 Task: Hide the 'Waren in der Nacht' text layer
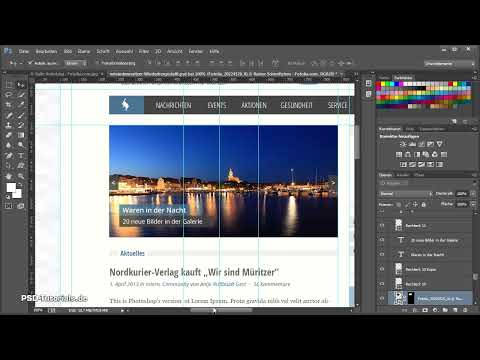[382, 254]
